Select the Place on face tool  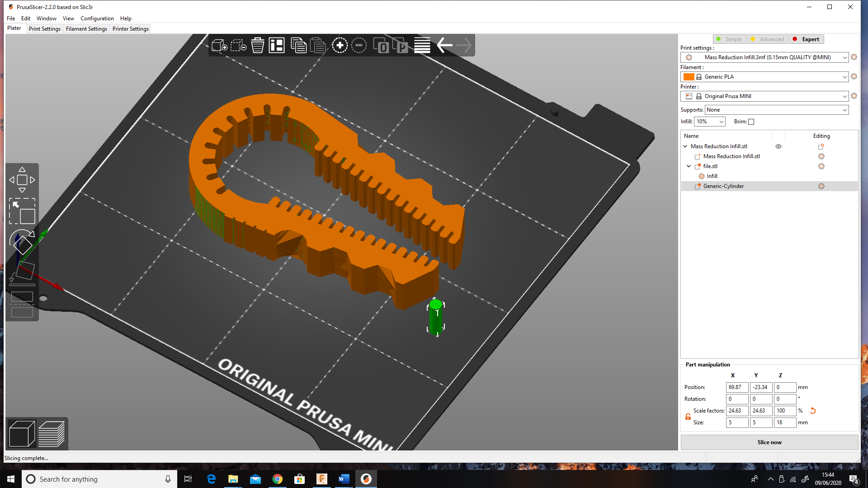click(22, 273)
